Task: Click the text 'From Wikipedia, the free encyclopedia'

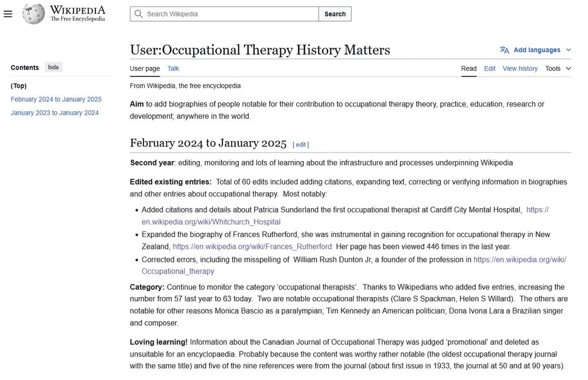Action: (185, 85)
